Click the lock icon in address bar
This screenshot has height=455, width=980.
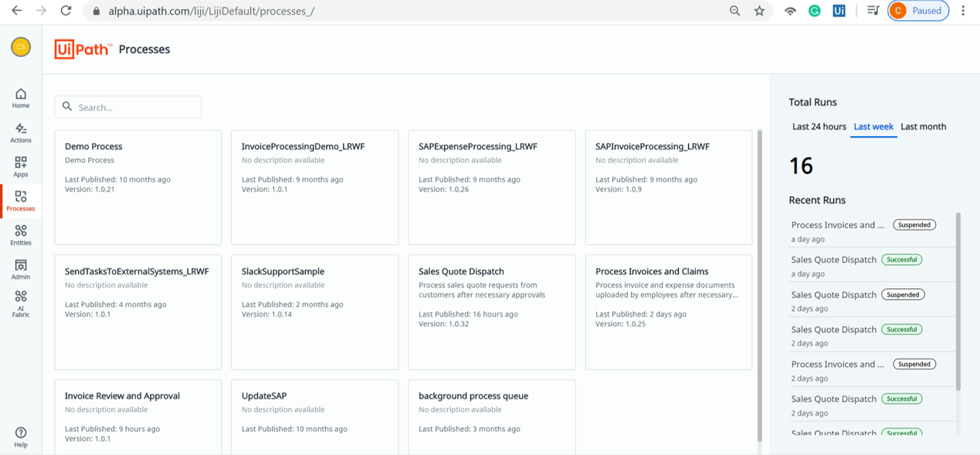click(97, 12)
